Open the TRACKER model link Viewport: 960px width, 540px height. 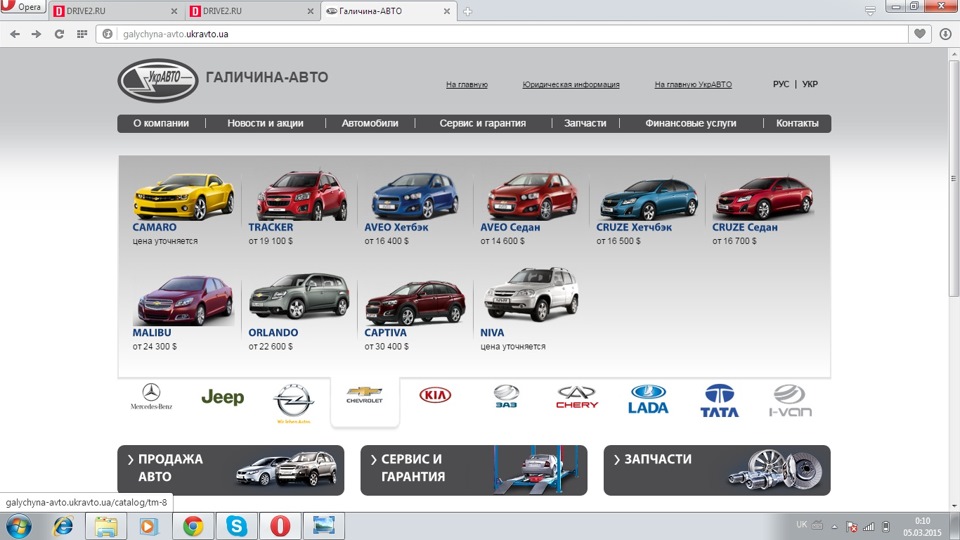(x=271, y=227)
